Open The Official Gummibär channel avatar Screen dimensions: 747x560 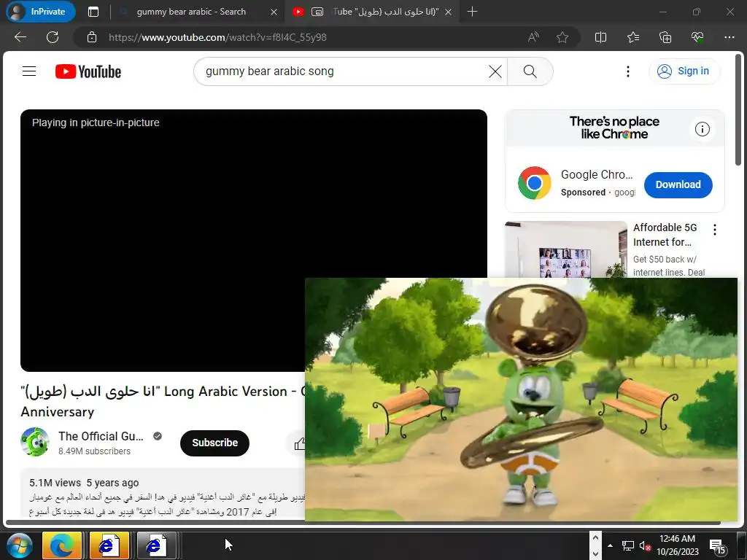click(35, 442)
